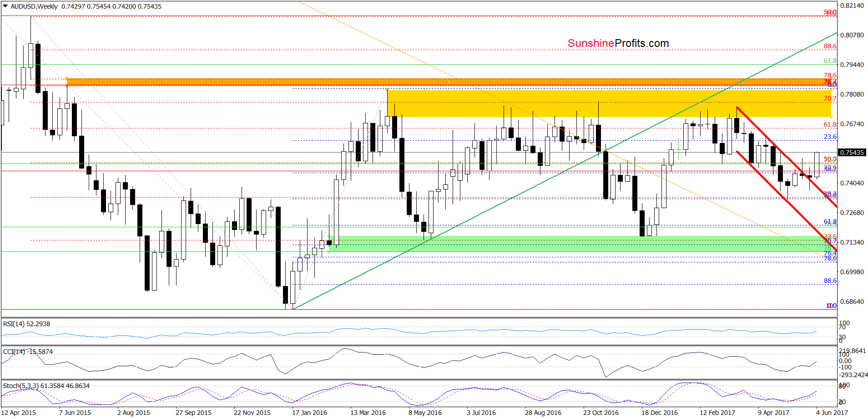Click the 12 Feb 2017 date label
This screenshot has width=868, height=419.
pos(717,413)
